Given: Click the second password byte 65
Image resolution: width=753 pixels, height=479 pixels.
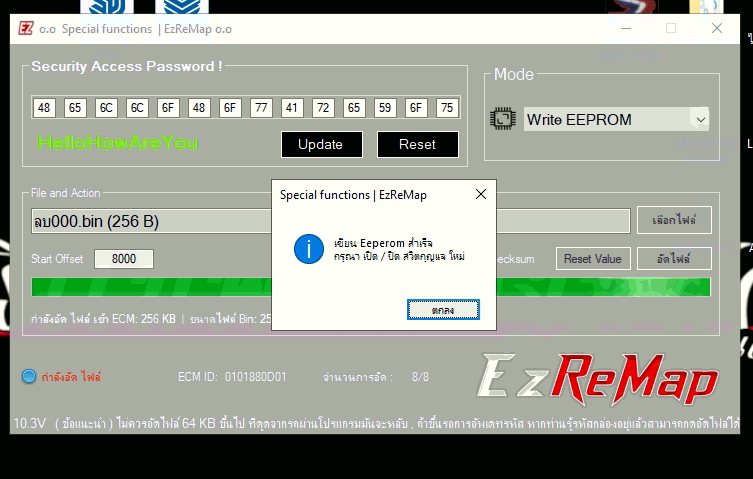Looking at the screenshot, I should 75,108.
